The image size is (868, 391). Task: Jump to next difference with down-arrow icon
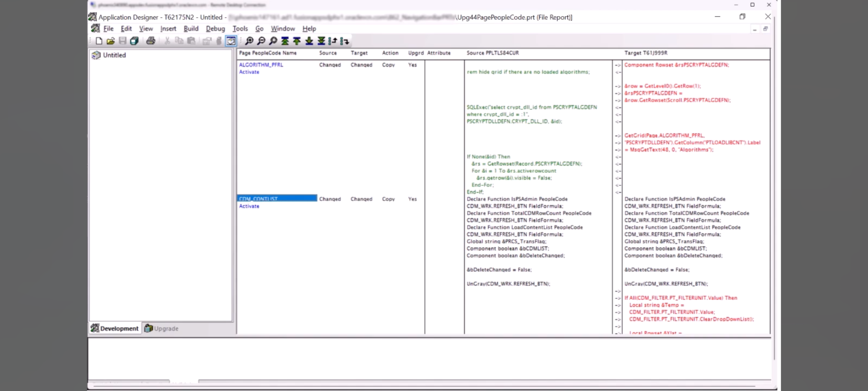pyautogui.click(x=308, y=41)
